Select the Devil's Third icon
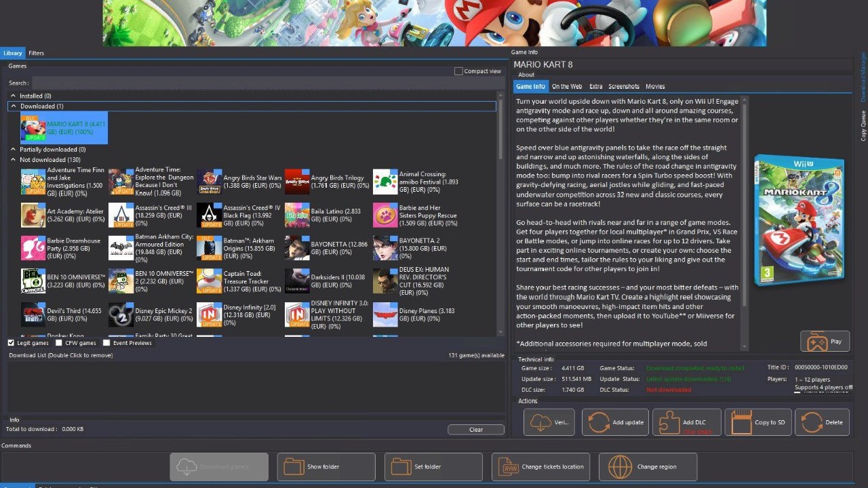The height and width of the screenshot is (488, 868). click(x=33, y=314)
